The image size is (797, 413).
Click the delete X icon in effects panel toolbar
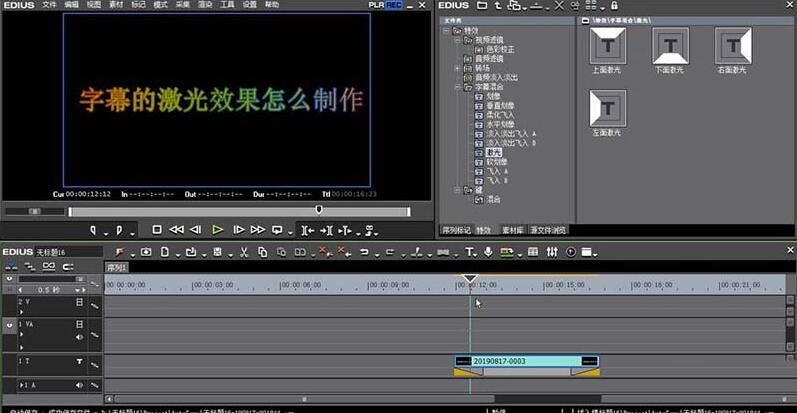pos(559,6)
